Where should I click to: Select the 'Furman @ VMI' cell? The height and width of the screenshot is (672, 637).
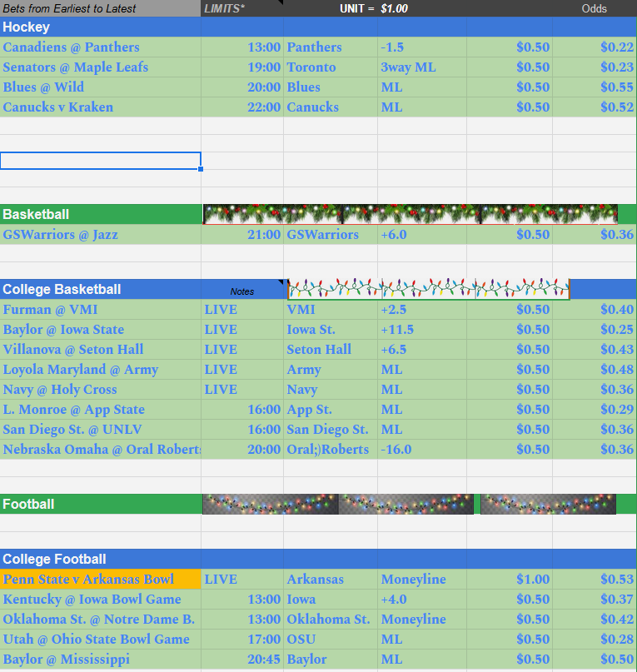[100, 310]
